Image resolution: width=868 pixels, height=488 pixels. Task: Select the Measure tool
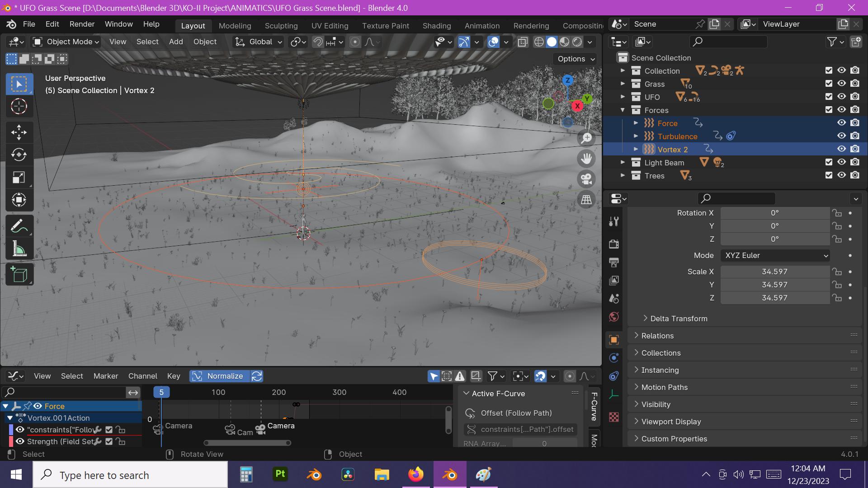(19, 249)
